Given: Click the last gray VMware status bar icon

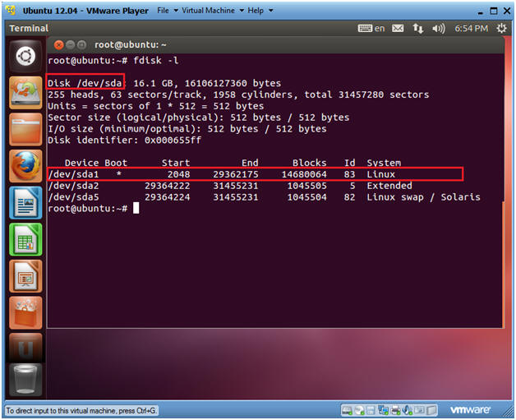Looking at the screenshot, I should (x=431, y=410).
